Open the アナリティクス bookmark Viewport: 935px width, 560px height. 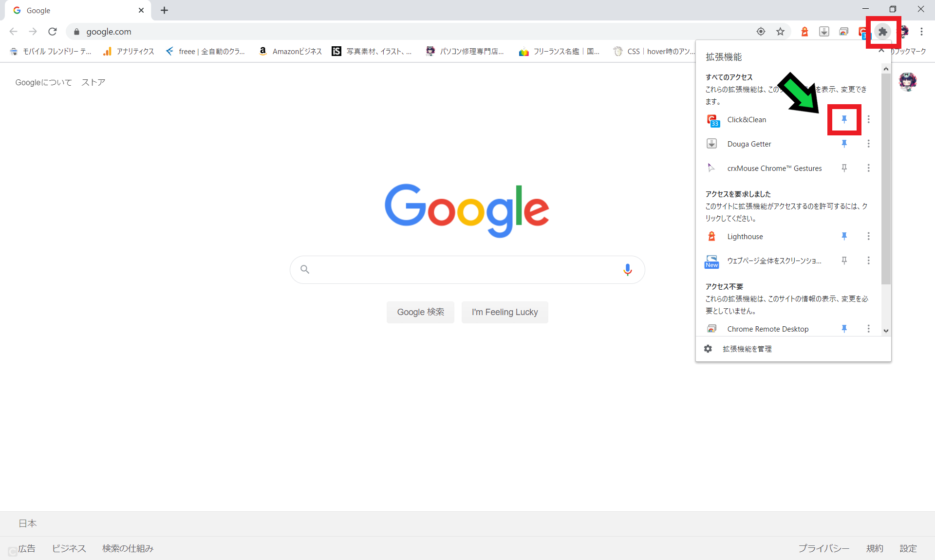tap(129, 51)
